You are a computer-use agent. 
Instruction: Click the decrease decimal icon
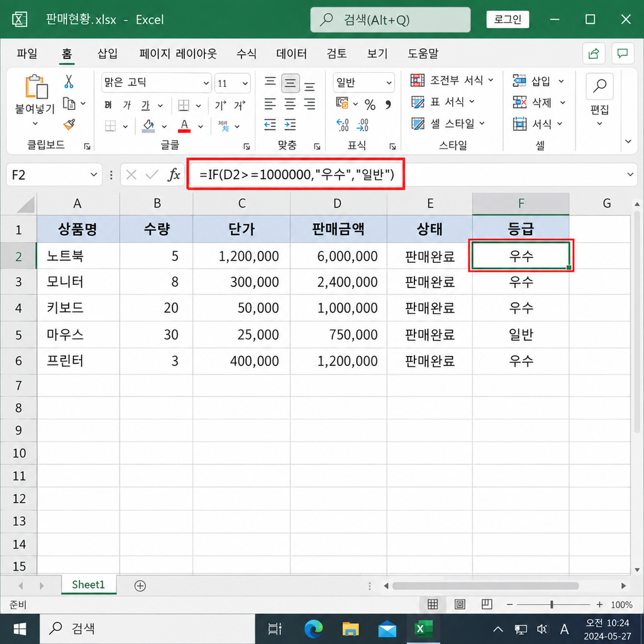363,125
